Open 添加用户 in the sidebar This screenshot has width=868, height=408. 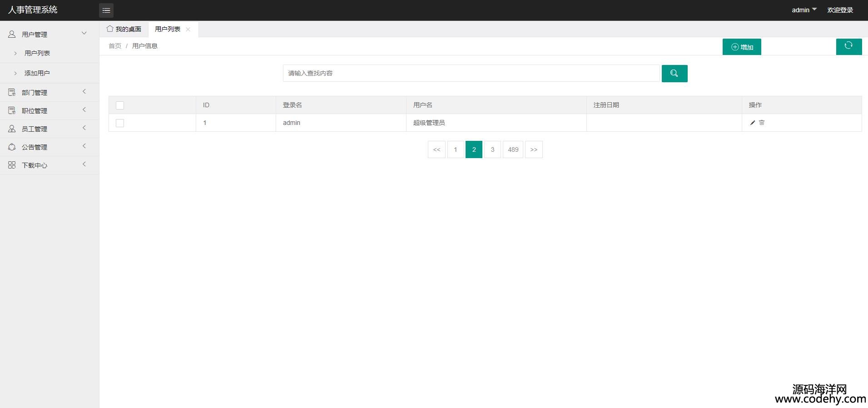(37, 73)
